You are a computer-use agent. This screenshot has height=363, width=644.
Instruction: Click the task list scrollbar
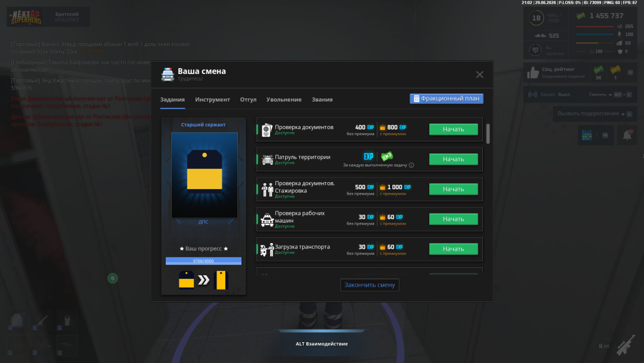coord(488,134)
